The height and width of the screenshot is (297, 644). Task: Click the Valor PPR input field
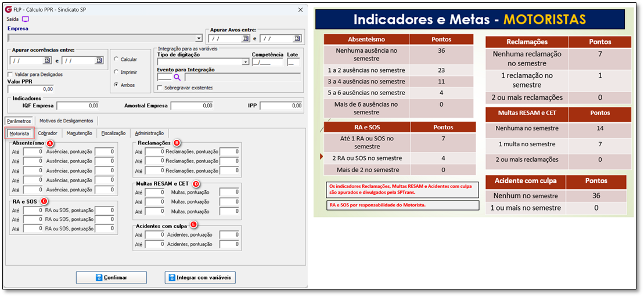tap(31, 89)
